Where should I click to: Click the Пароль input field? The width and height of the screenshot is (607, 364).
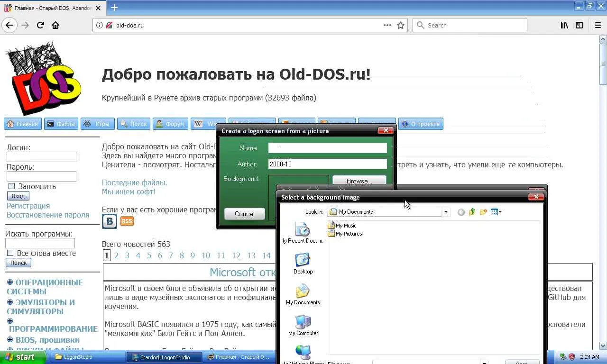(x=41, y=176)
